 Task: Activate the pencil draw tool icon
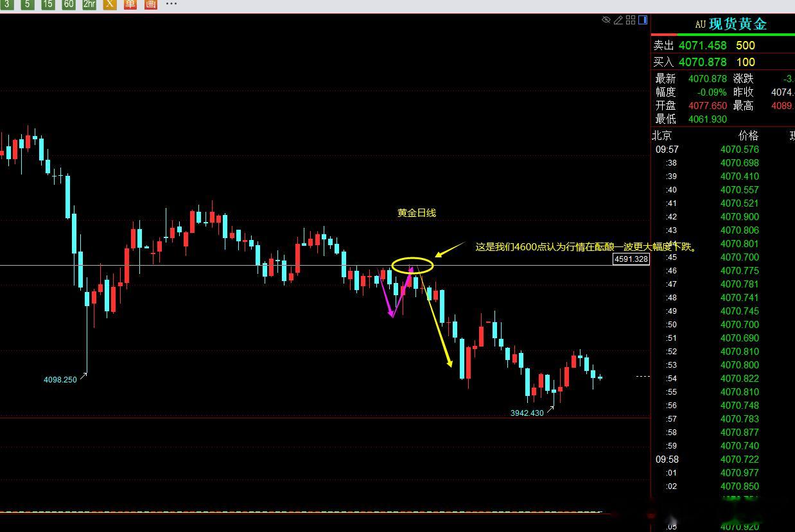click(618, 20)
